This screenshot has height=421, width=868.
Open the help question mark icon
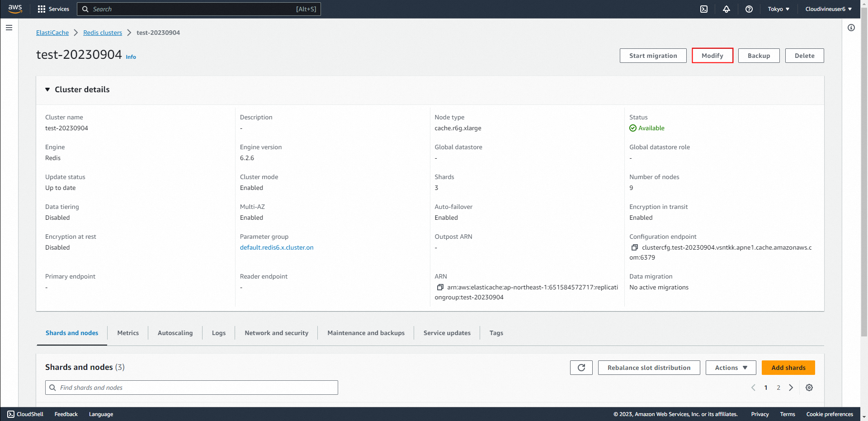click(749, 9)
